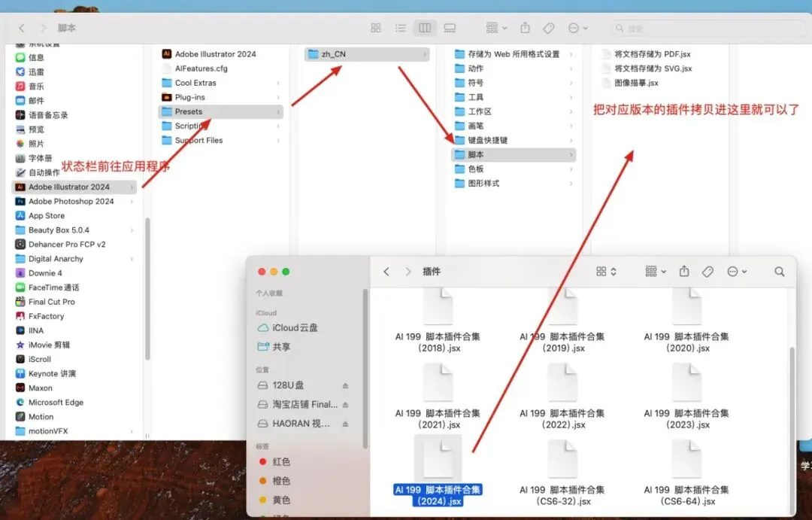
Task: Switch back Finder to icon view
Action: 376,28
